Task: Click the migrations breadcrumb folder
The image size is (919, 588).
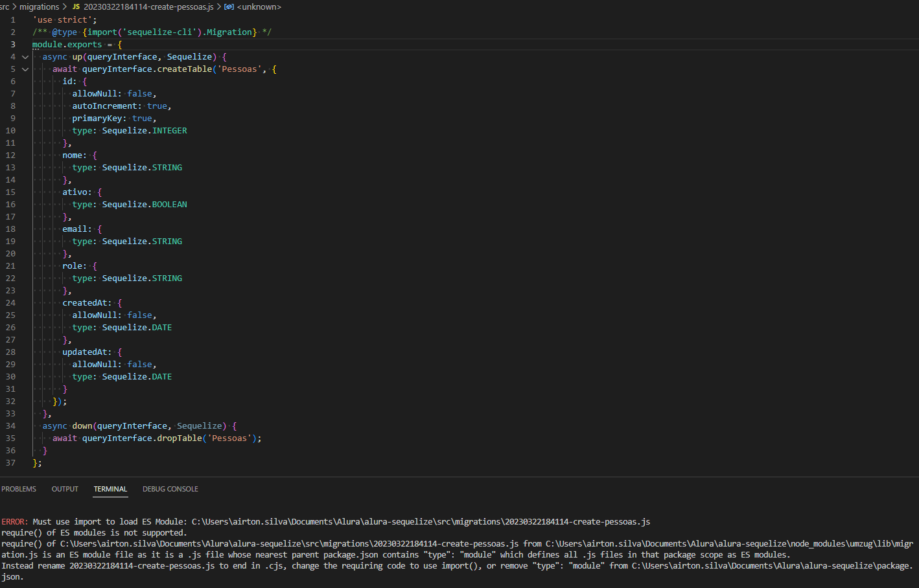Action: (x=39, y=6)
